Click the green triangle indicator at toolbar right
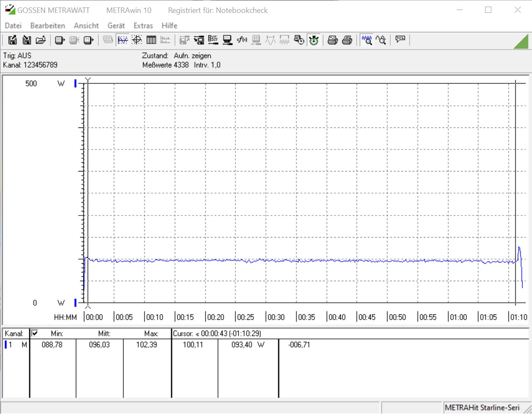The height and width of the screenshot is (414, 532). pos(522,42)
